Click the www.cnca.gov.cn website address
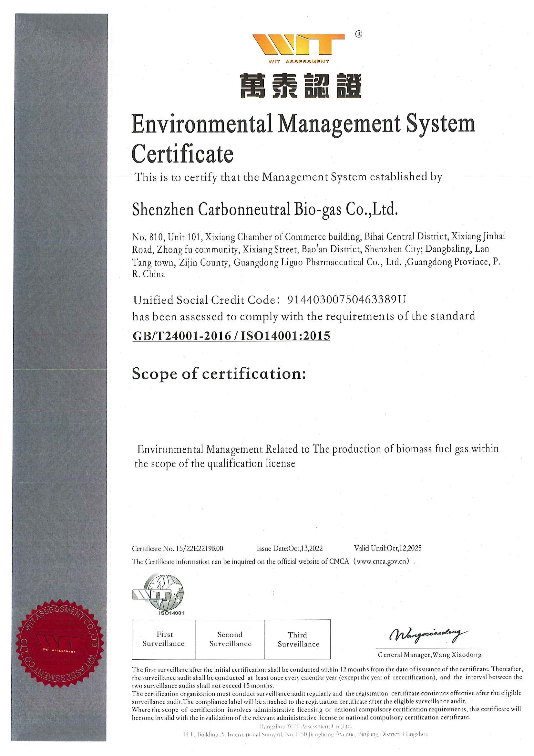 tap(383, 562)
